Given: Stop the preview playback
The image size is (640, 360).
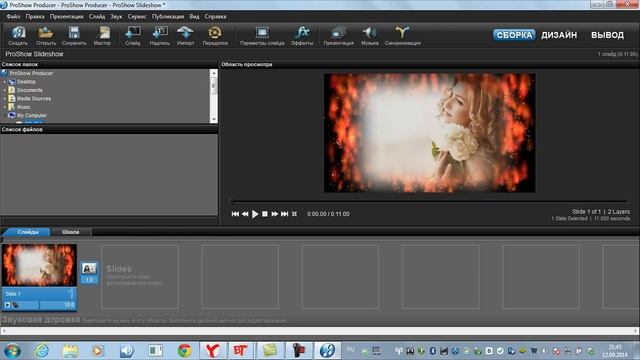Looking at the screenshot, I should [x=264, y=214].
